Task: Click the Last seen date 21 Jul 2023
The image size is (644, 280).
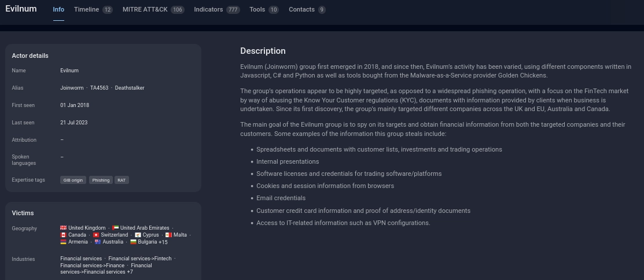Action: click(x=74, y=123)
